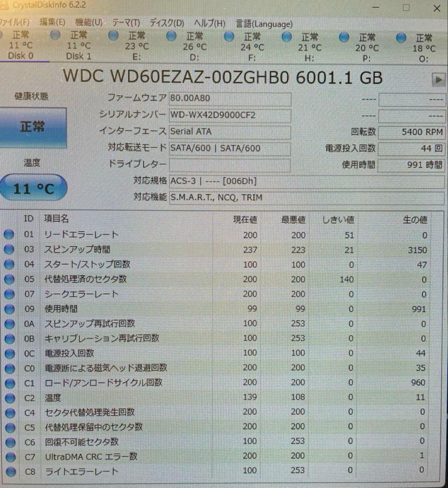Click the Serial ATA interface field
Image resolution: width=448 pixels, height=488 pixels.
pos(230,131)
